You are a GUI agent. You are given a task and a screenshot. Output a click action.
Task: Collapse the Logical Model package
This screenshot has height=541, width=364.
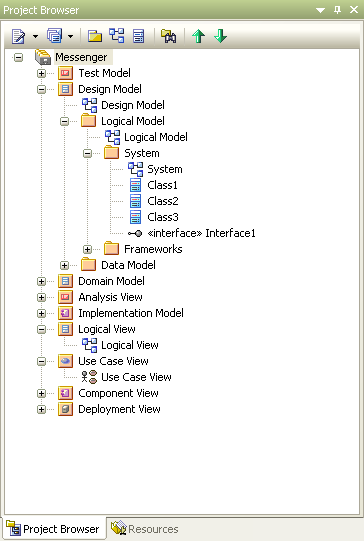[x=65, y=121]
